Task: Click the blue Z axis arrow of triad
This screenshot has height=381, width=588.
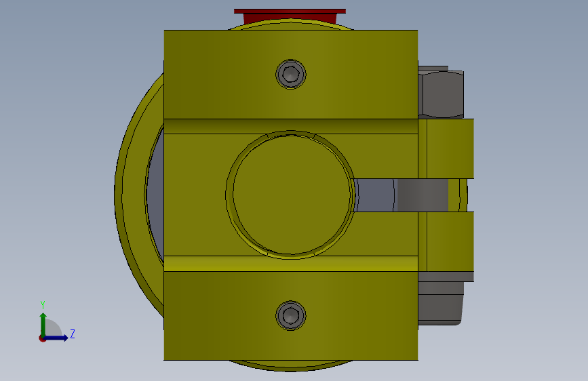Action: [56, 338]
